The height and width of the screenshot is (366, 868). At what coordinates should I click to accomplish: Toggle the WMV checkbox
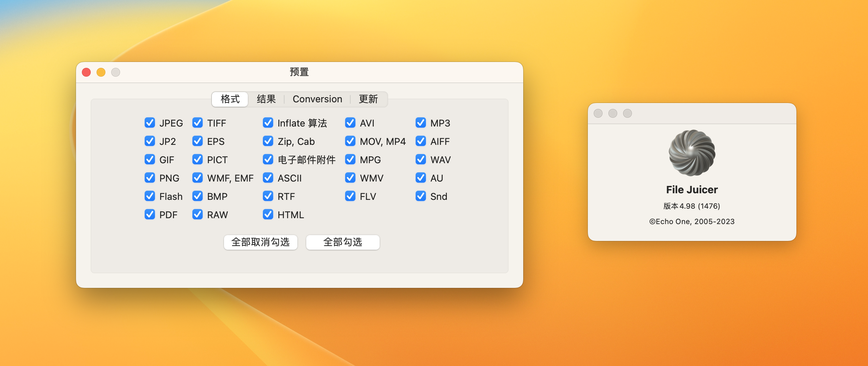pyautogui.click(x=350, y=178)
